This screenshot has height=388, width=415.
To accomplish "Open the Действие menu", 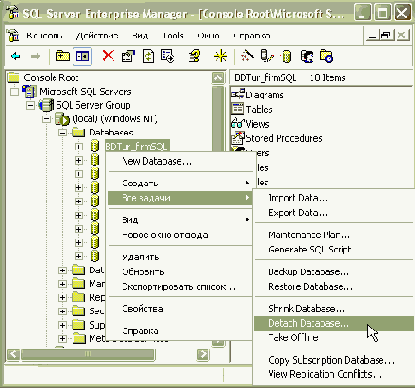I will click(97, 35).
